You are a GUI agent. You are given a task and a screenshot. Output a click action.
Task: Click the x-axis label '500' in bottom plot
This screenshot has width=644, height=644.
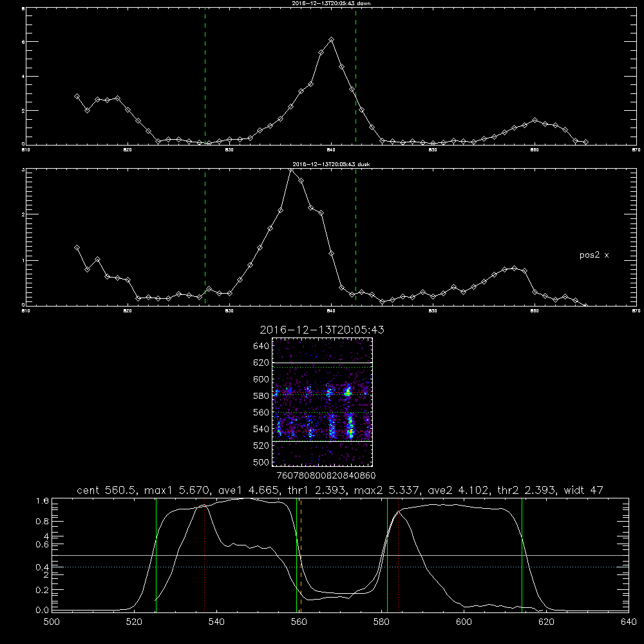point(52,622)
